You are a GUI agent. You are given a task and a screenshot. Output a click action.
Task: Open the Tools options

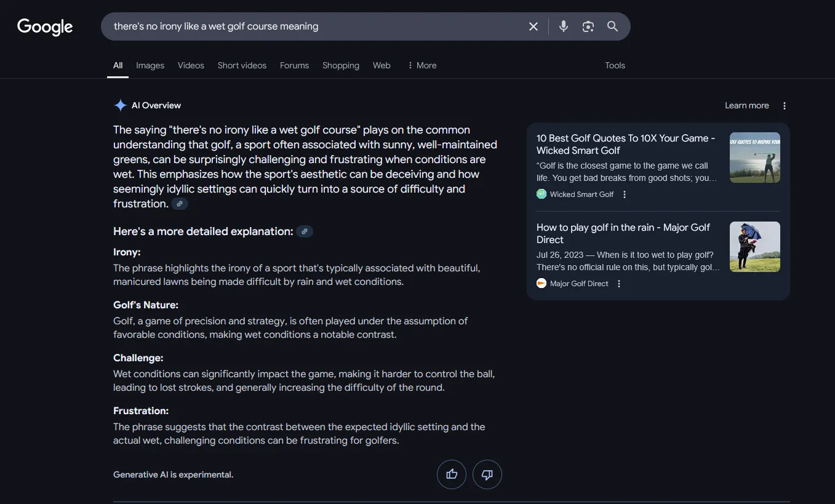(615, 65)
